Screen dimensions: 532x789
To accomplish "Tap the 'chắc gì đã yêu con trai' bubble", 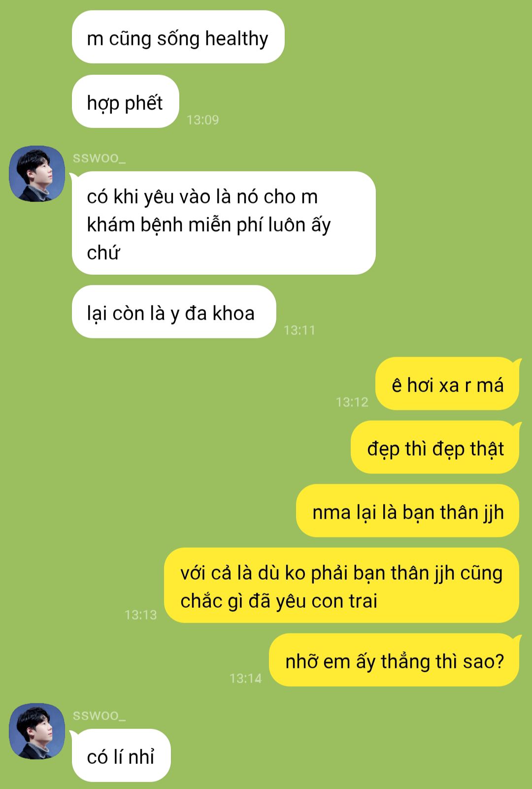I will [x=341, y=586].
